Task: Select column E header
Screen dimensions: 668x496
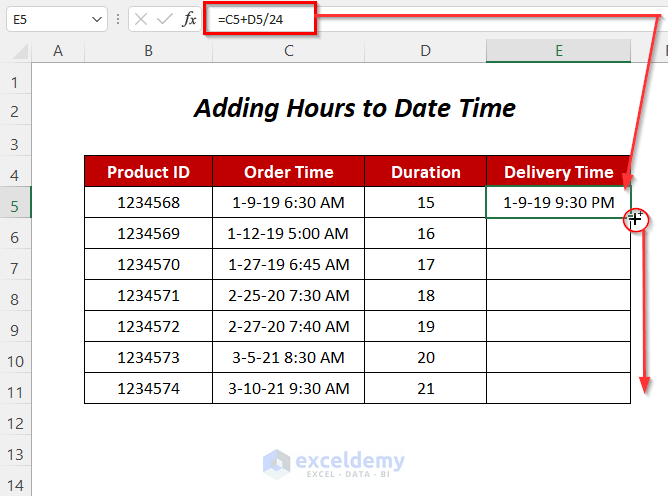Action: tap(559, 51)
